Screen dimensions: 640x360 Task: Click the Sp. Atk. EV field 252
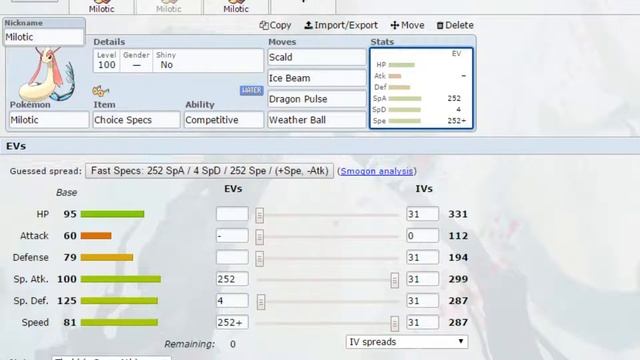(232, 279)
